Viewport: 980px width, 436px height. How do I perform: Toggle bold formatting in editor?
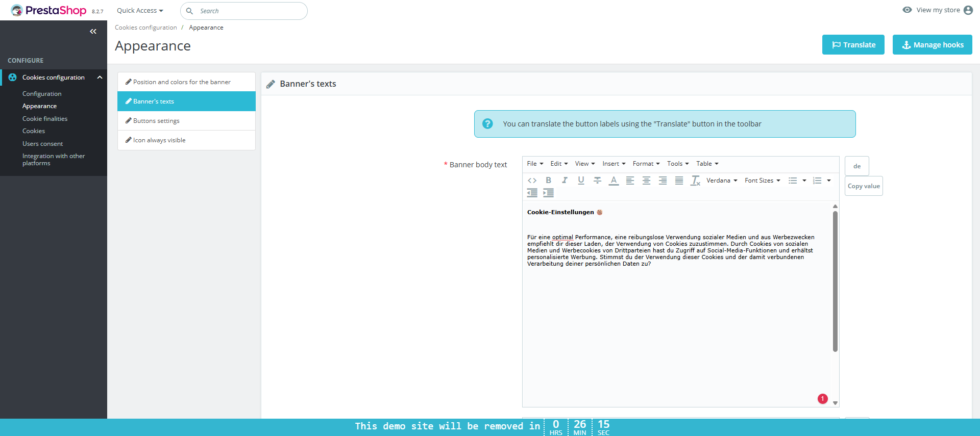[x=548, y=181]
